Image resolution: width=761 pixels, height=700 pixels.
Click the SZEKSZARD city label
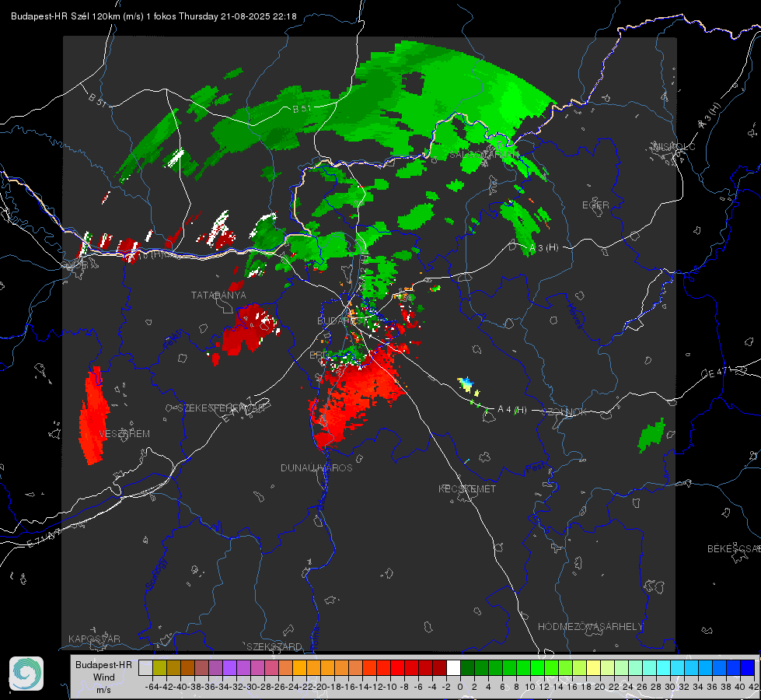pos(274,646)
